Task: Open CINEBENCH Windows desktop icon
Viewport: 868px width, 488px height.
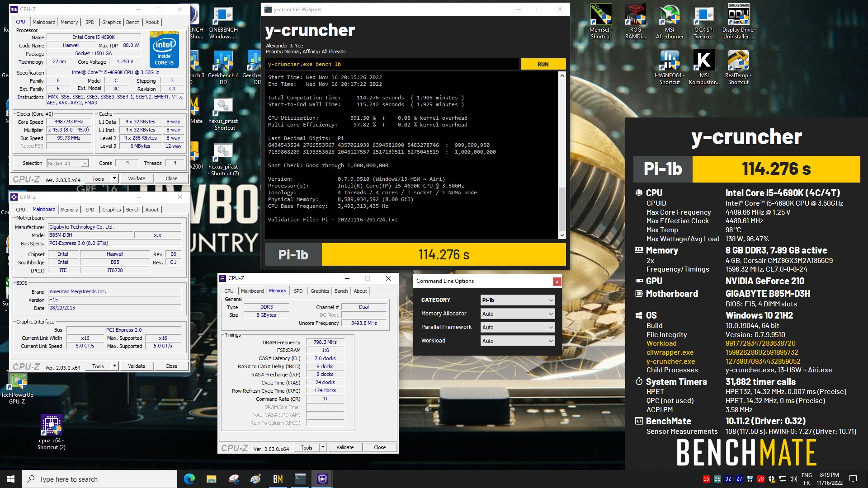Action: coord(223,23)
